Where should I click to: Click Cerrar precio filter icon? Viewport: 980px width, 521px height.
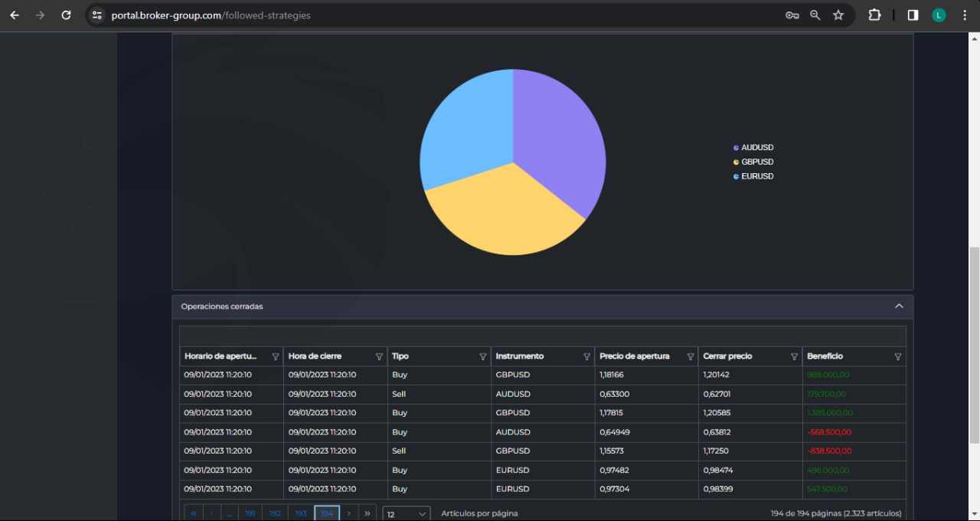tap(794, 357)
